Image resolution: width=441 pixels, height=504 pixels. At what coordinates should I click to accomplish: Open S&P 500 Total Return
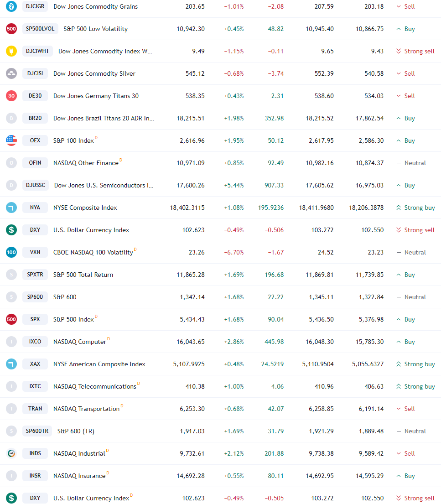pos(83,275)
